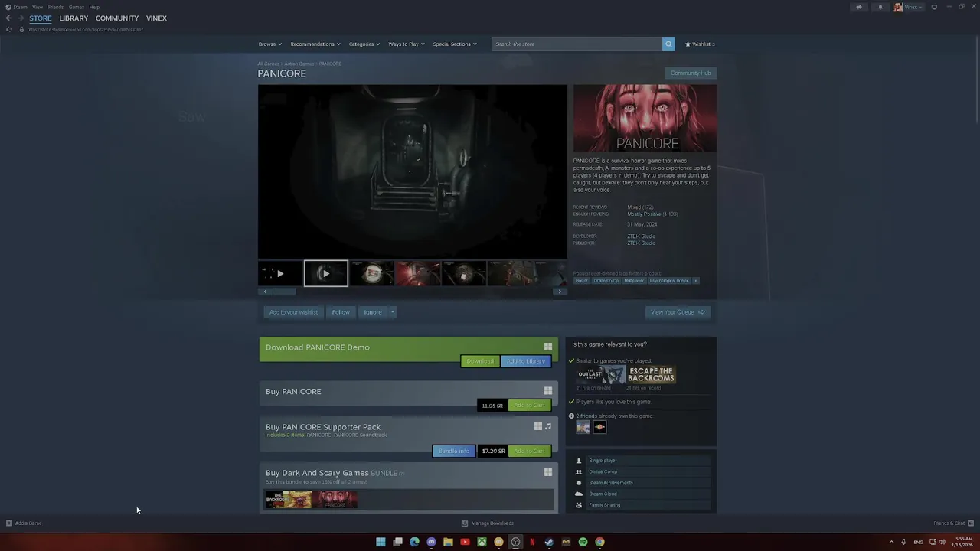The image size is (980, 551).
Task: Expand the Categories dropdown
Action: 364,44
